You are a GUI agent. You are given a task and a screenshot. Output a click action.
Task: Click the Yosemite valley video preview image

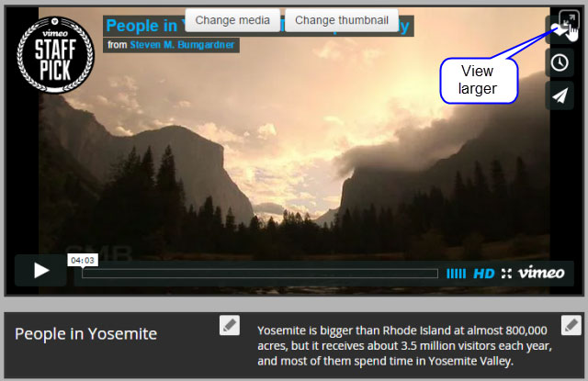click(x=294, y=150)
